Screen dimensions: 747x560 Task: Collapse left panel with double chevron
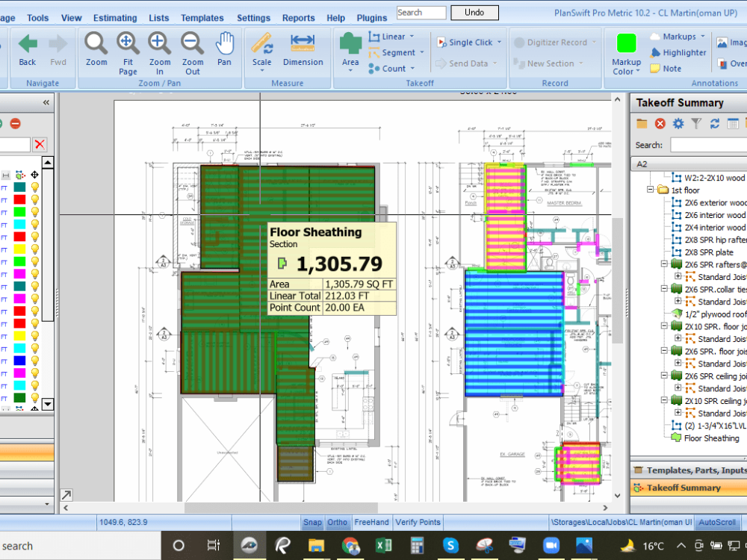tap(46, 102)
